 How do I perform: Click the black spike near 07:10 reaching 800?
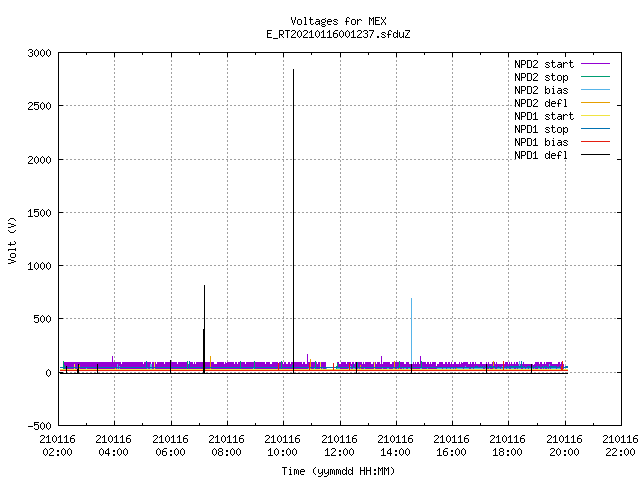(x=204, y=329)
